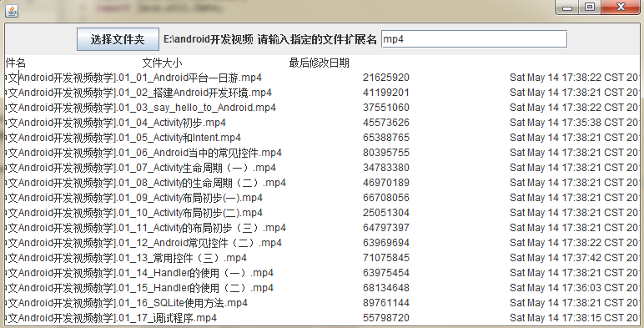
Task: Select file 01_08_Activity的生命周期（二）.mp4
Action: (x=145, y=183)
